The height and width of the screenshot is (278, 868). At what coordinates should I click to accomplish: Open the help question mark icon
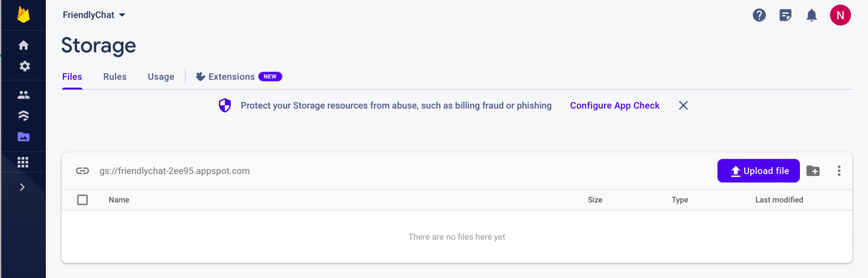[759, 15]
